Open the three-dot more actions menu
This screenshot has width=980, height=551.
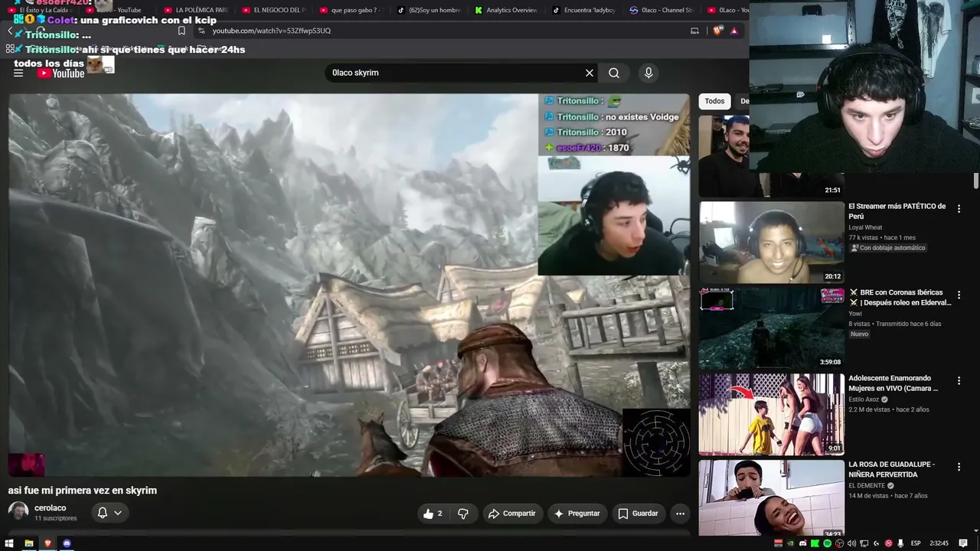pos(680,514)
